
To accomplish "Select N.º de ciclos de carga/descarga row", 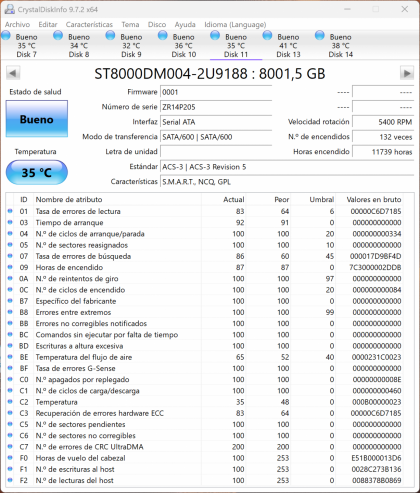I will (x=204, y=391).
